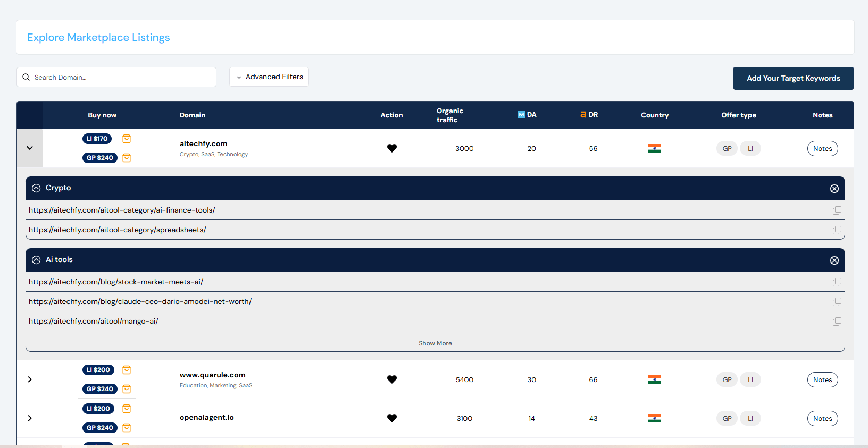Add aitechfy.com LI $170 offer to cart

point(127,139)
